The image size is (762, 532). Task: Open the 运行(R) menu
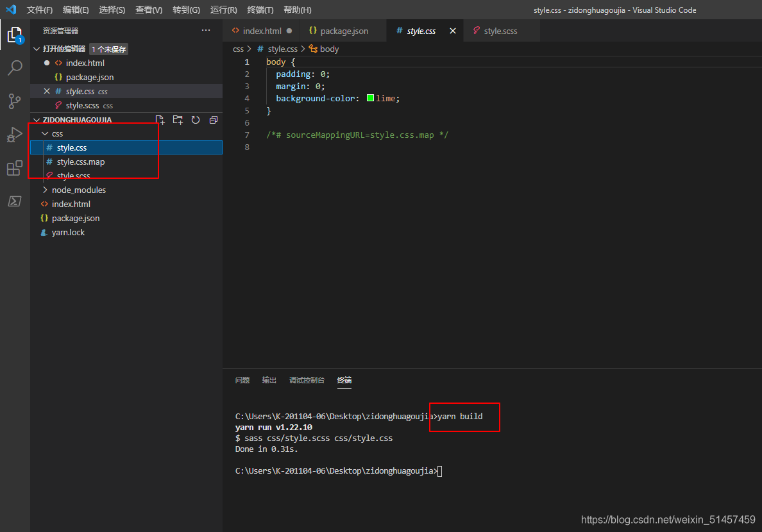click(x=224, y=10)
